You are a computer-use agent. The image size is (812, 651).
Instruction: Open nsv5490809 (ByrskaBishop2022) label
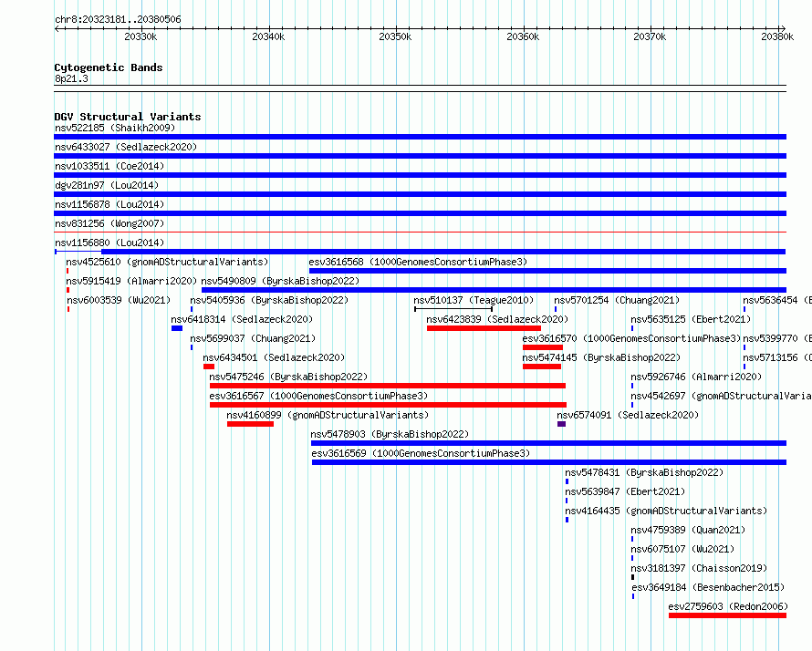[x=280, y=281]
